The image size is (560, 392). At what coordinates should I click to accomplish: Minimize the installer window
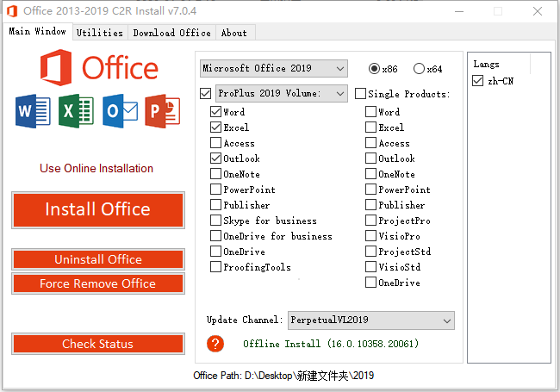tap(459, 11)
